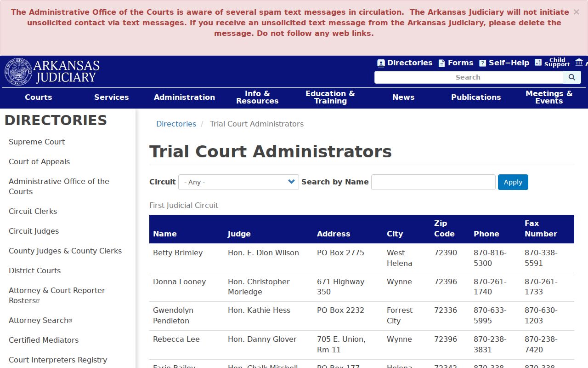This screenshot has height=368, width=588.
Task: Click the Arkansas Judiciary seal logo
Action: [x=18, y=72]
